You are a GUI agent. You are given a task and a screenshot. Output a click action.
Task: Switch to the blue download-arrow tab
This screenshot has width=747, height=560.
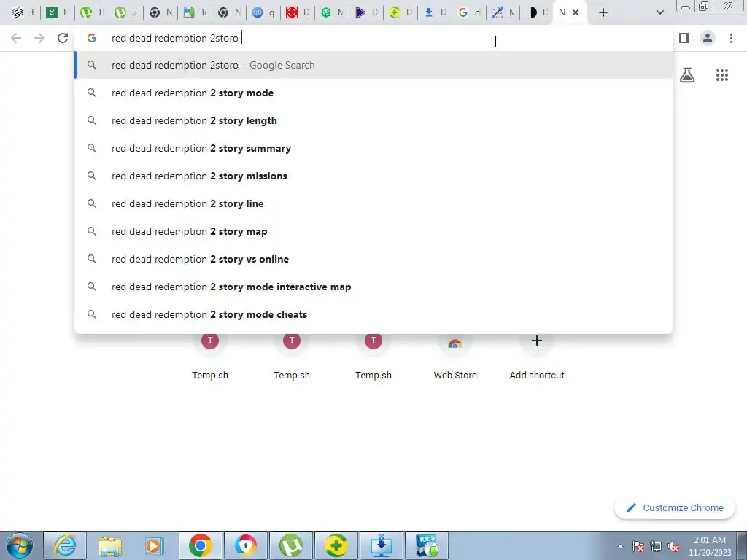(x=435, y=12)
